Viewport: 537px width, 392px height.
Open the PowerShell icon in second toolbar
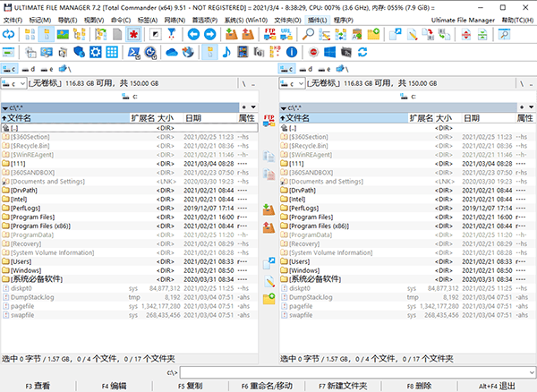133,53
